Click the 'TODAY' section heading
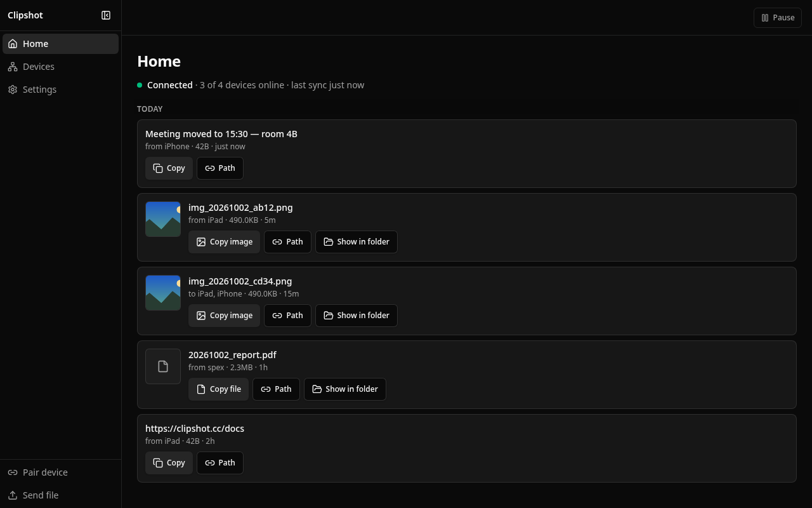 pyautogui.click(x=150, y=109)
